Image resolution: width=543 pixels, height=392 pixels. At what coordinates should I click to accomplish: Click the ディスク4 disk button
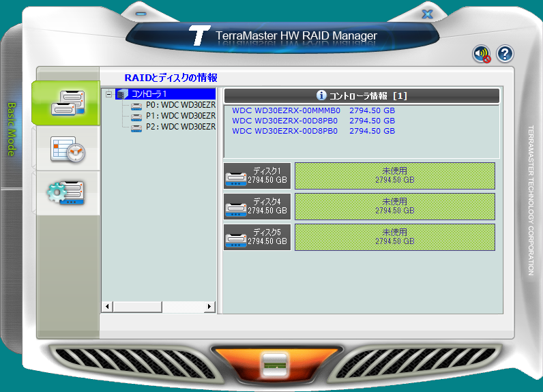point(257,207)
